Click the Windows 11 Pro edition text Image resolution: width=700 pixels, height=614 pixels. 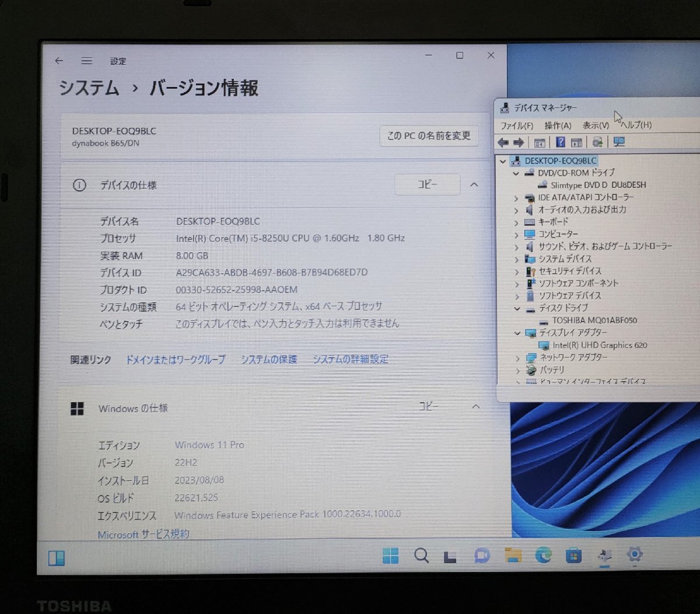pos(209,445)
